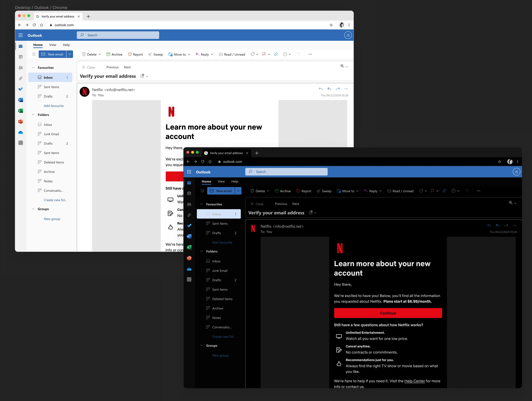This screenshot has height=401, width=532.
Task: Toggle Read / Unread in dark window toolbar
Action: [400, 191]
